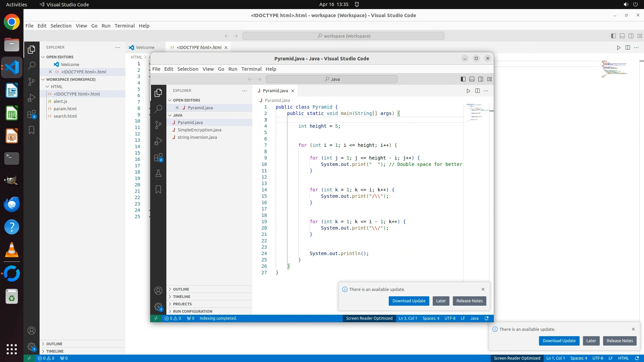Viewport: 644px width, 362px height.
Task: Click Release Notes in the workspace notification
Action: 620,341
